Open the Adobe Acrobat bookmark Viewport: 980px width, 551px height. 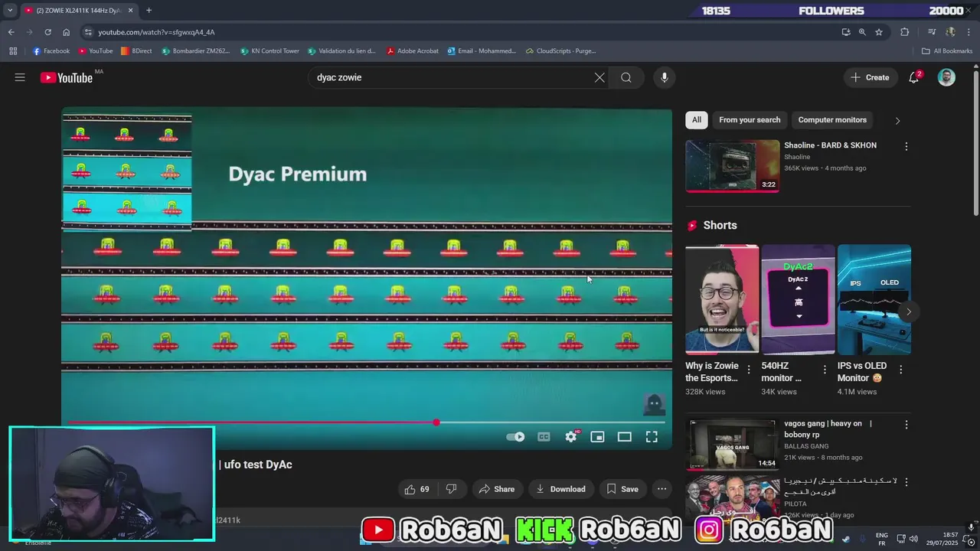pos(413,51)
